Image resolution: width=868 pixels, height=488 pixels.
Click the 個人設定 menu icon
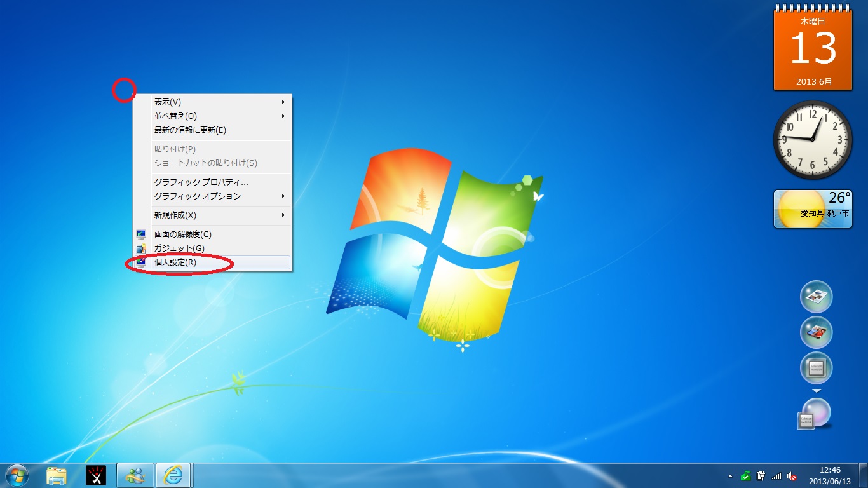[x=141, y=262]
